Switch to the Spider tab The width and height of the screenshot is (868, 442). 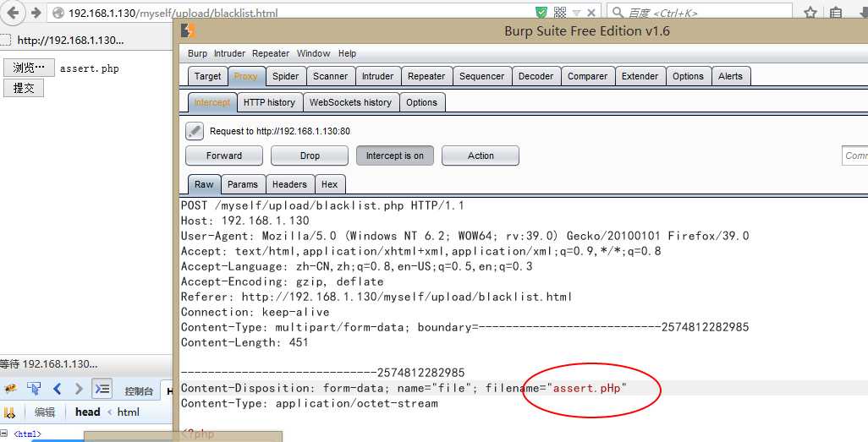click(x=286, y=76)
